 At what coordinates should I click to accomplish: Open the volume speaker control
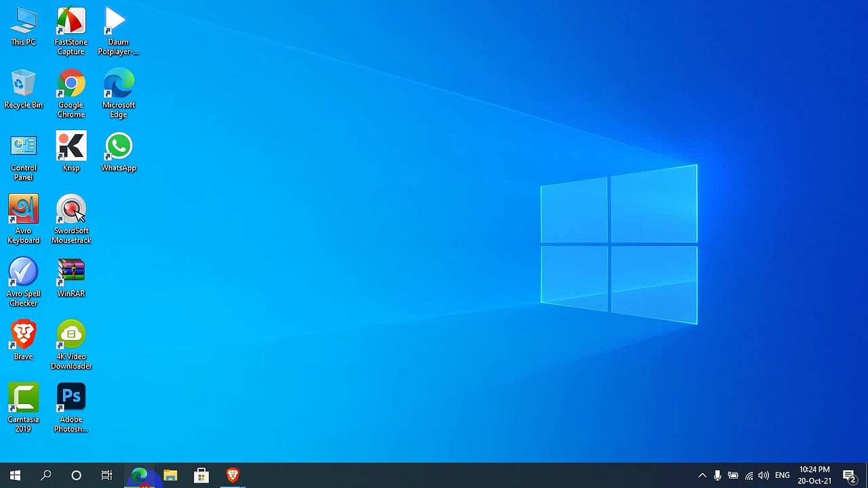764,475
